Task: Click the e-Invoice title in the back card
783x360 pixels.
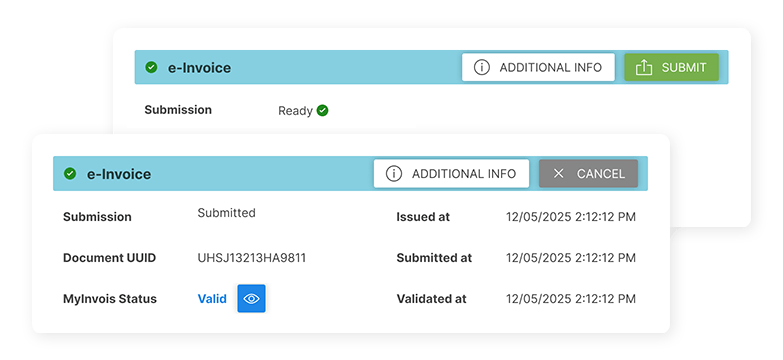Action: point(199,68)
